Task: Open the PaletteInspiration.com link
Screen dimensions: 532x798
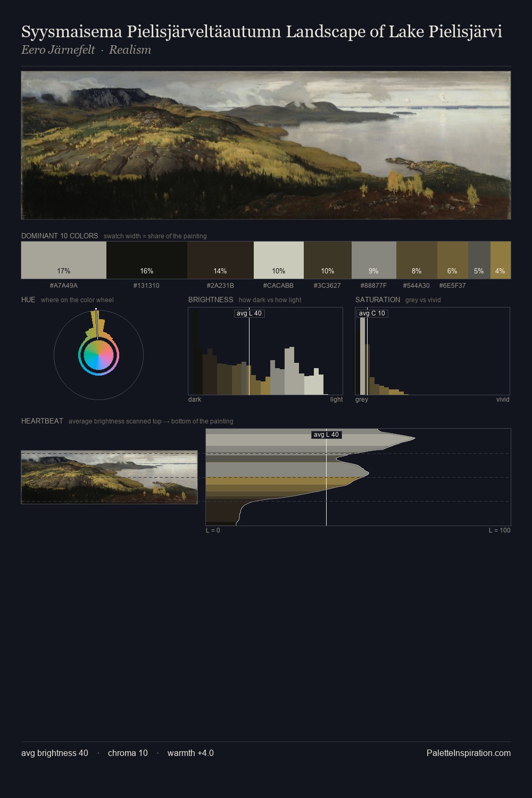Action: tap(469, 753)
